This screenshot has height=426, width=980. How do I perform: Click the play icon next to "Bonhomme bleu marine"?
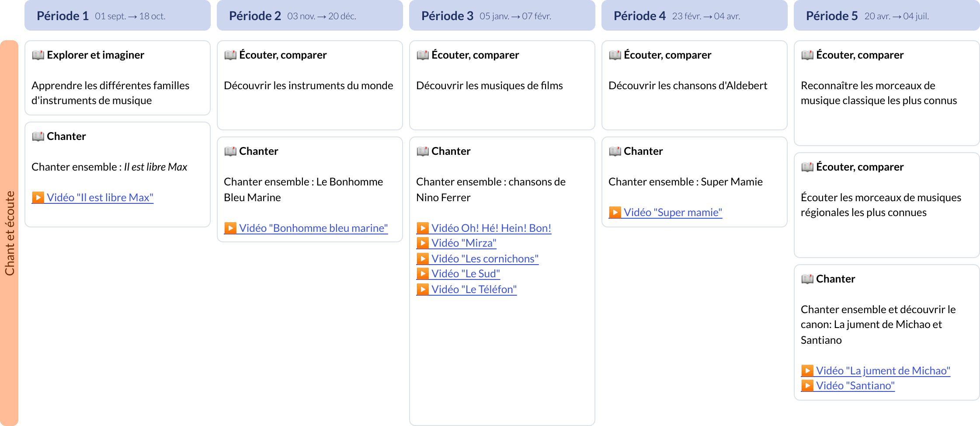230,228
